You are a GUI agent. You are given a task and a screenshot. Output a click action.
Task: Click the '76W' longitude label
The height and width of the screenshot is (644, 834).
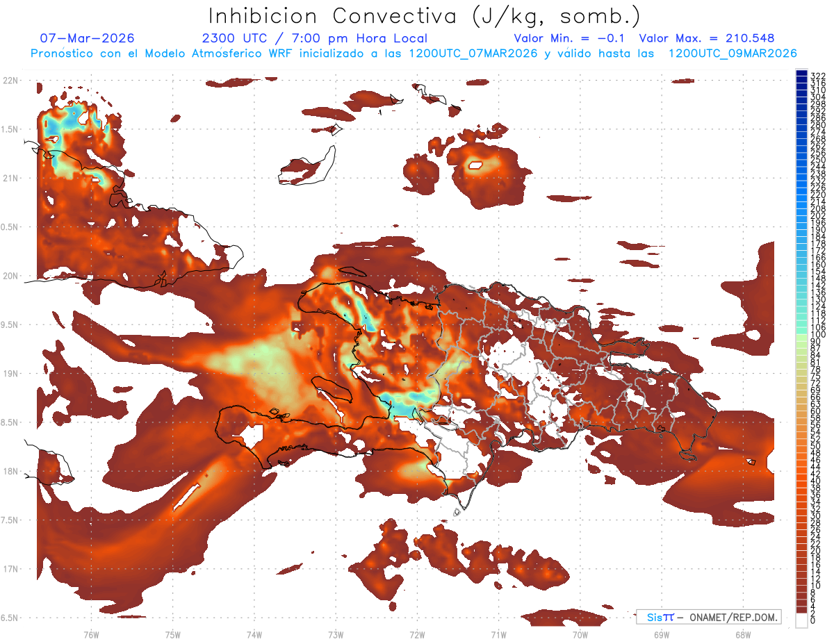(x=91, y=635)
